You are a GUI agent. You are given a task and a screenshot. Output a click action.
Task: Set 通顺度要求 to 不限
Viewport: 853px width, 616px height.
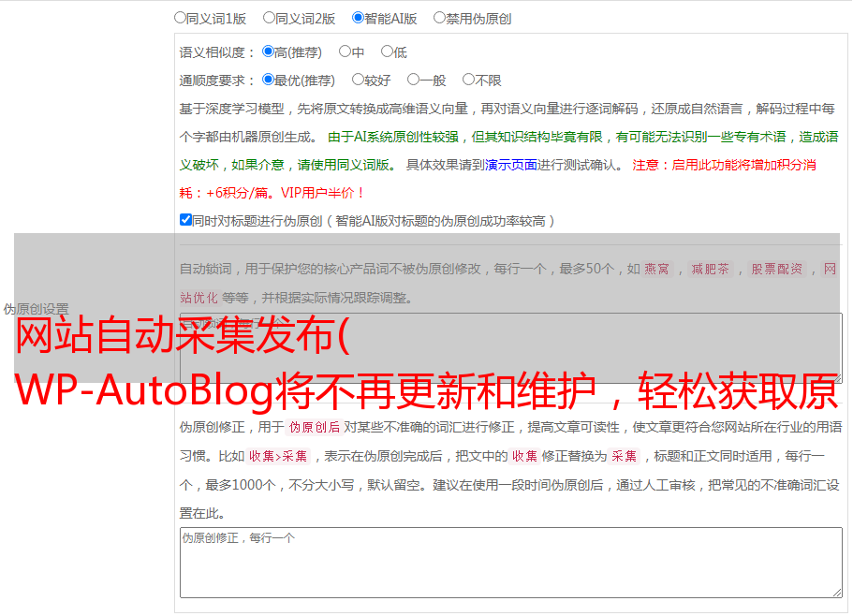pyautogui.click(x=468, y=80)
